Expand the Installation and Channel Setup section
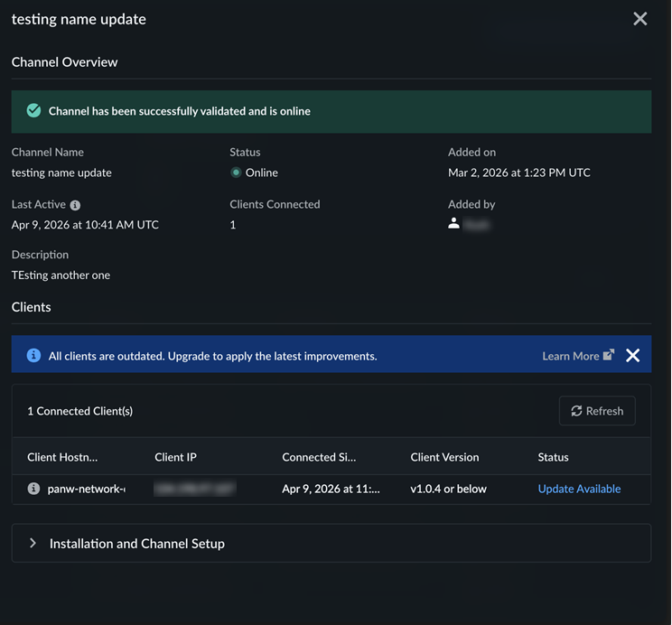The height and width of the screenshot is (625, 672). coord(136,544)
